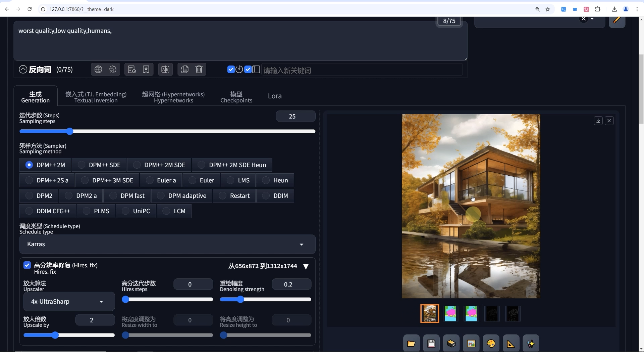The height and width of the screenshot is (352, 644).
Task: Send image to extras ruler icon
Action: (511, 344)
